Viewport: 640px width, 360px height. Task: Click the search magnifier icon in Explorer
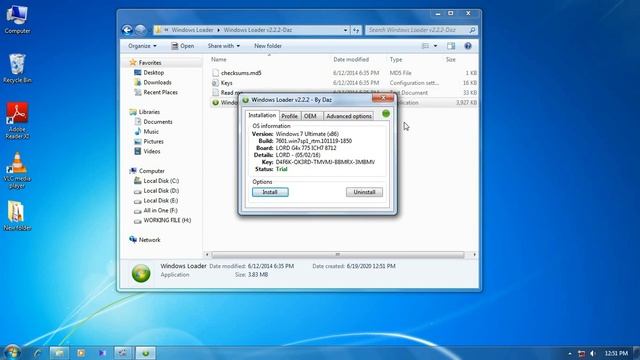click(x=472, y=30)
